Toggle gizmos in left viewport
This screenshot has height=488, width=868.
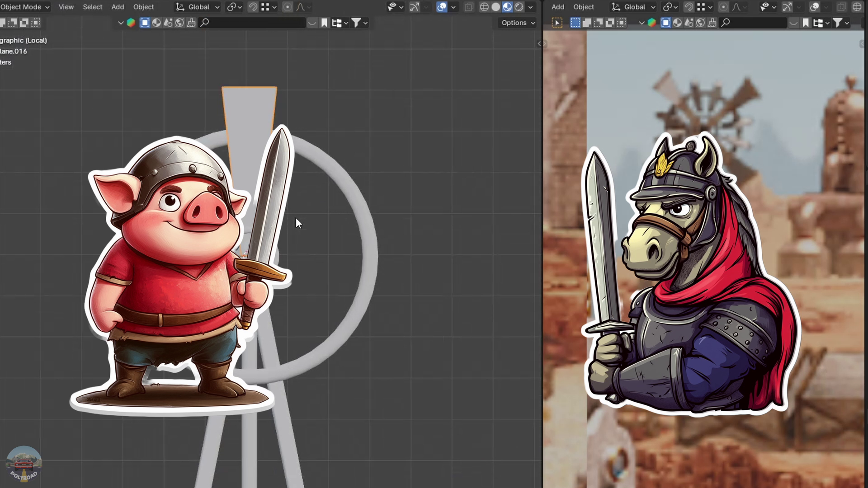point(414,7)
